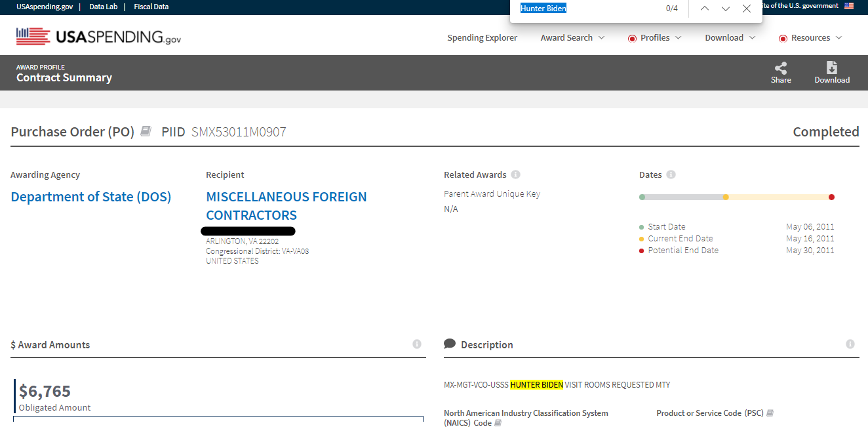Click the Obligated Amount label
This screenshot has height=427, width=868.
(54, 408)
